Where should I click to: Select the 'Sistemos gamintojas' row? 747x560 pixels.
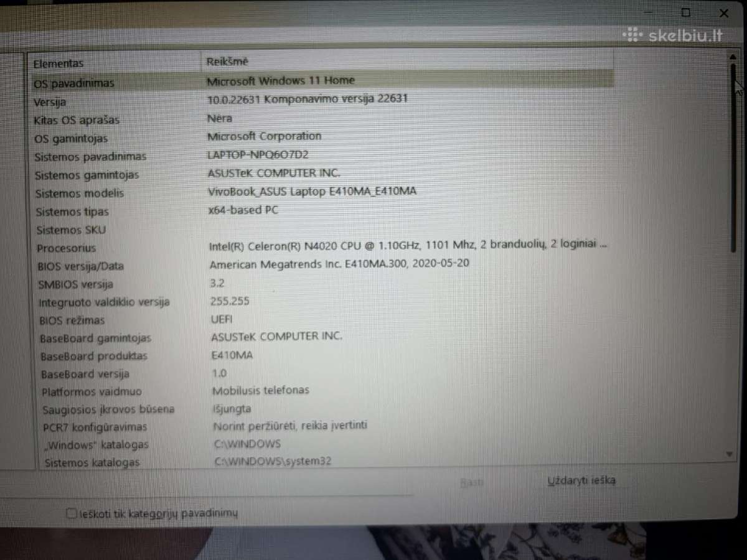[322, 174]
